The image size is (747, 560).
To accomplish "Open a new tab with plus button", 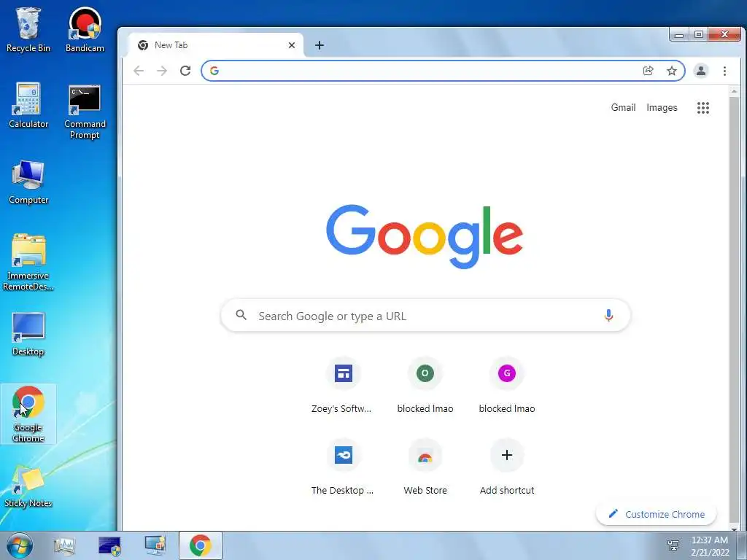I will [320, 45].
